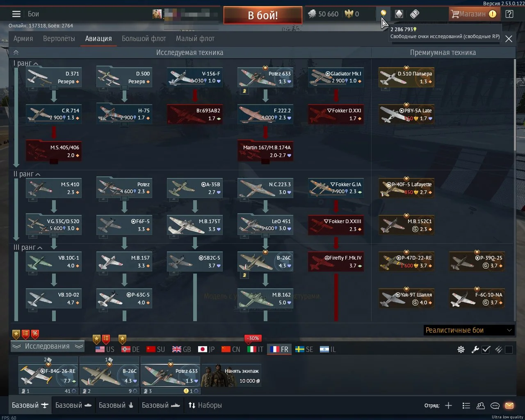The width and height of the screenshot is (525, 420).
Task: Select the Авиация tab
Action: point(98,39)
